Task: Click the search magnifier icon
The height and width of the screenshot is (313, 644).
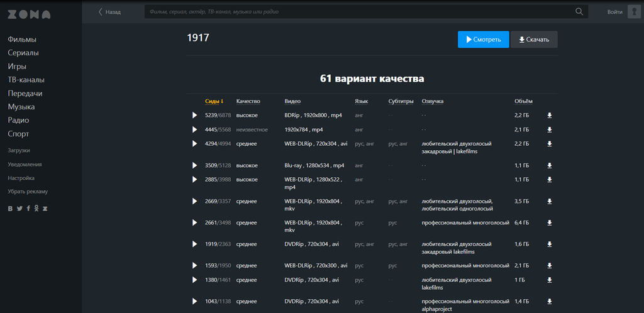Action: click(579, 11)
